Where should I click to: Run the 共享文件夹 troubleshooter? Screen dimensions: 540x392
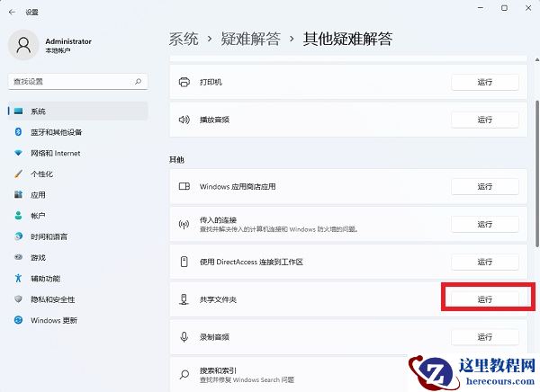pyautogui.click(x=485, y=299)
